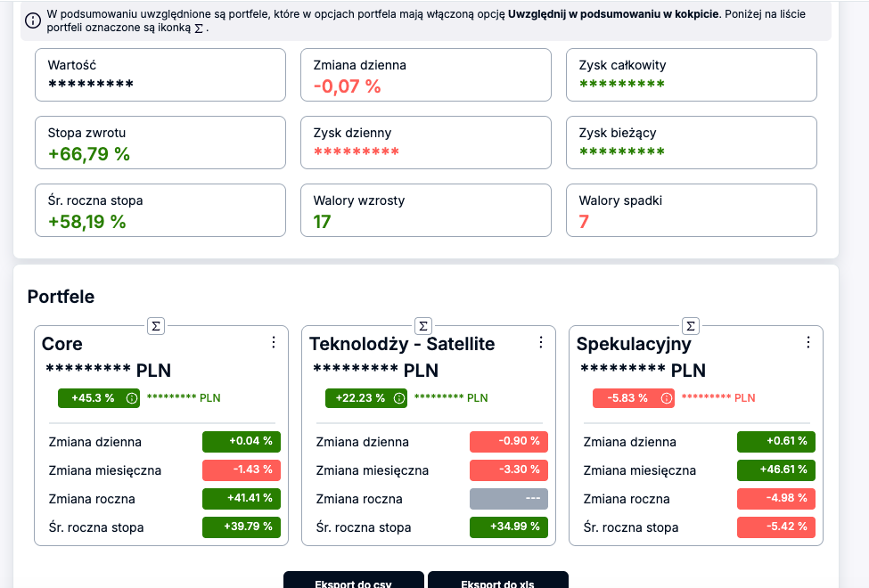The width and height of the screenshot is (869, 588).
Task: Click the info icon beside summary notice
Action: (33, 20)
